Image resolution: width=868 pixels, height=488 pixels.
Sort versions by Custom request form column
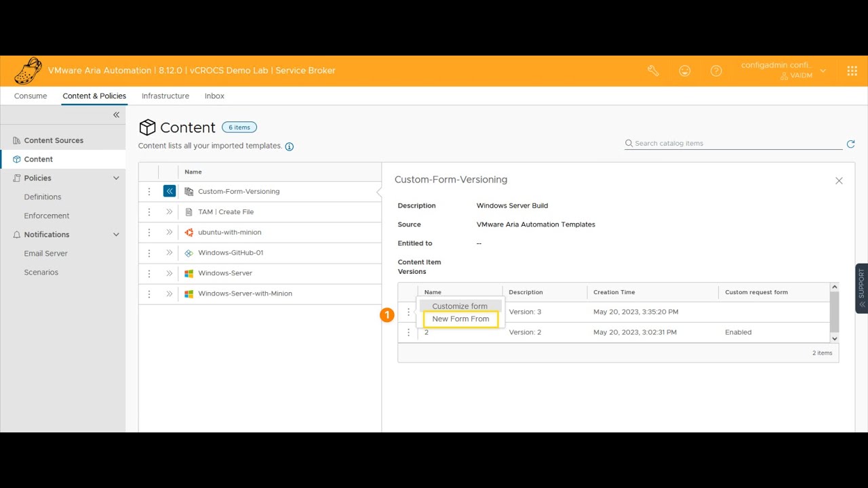(x=757, y=292)
